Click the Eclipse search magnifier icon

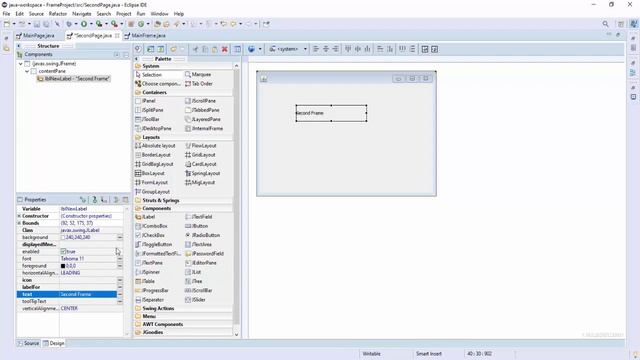click(x=605, y=24)
